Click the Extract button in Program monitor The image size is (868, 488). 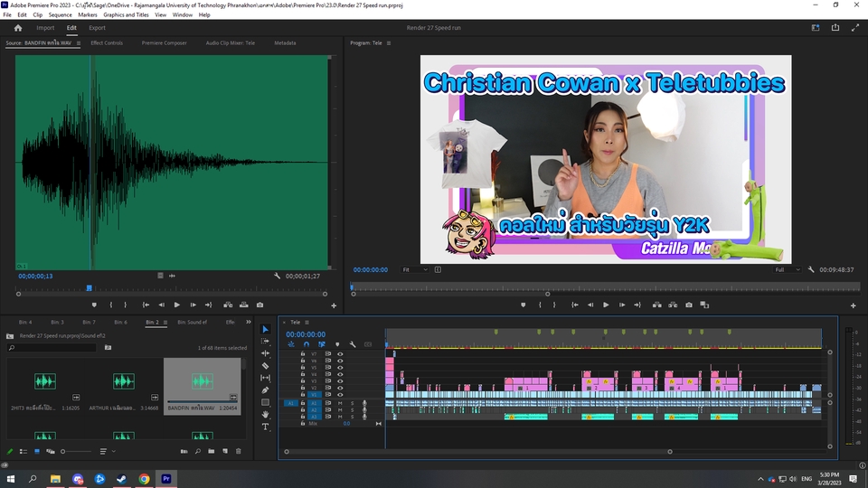pyautogui.click(x=673, y=305)
